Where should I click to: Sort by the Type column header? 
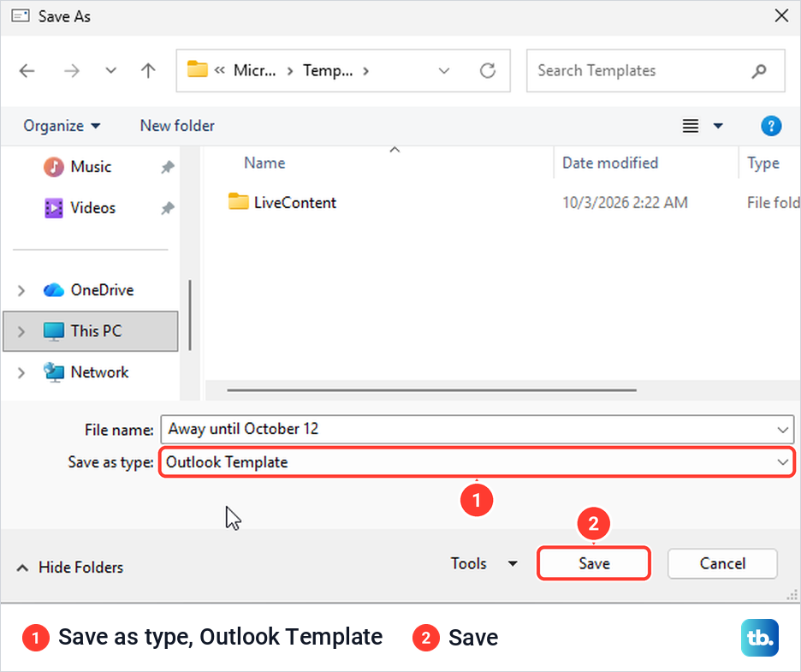click(763, 163)
